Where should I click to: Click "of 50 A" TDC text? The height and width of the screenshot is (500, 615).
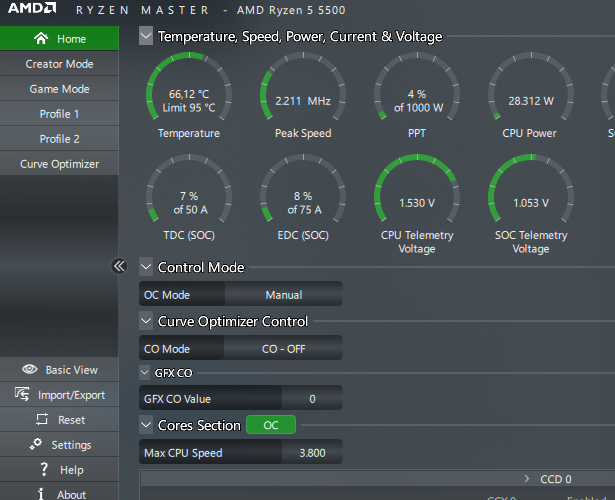point(190,210)
